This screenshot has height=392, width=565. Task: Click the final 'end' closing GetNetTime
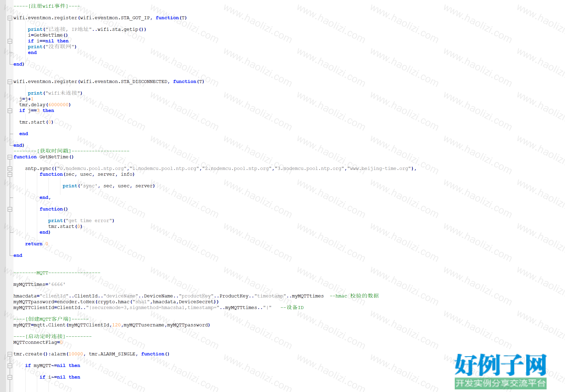(x=18, y=256)
